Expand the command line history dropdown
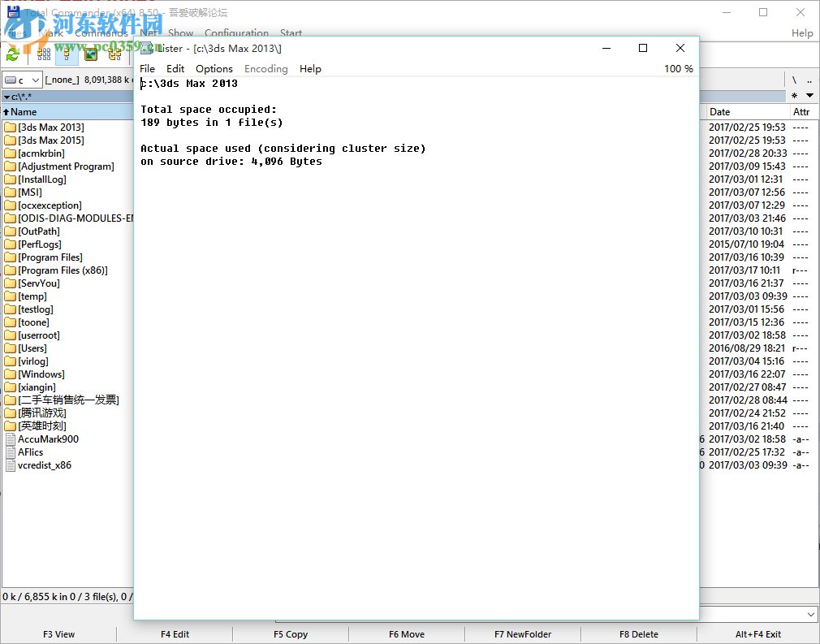Image resolution: width=820 pixels, height=644 pixels. tap(810, 614)
